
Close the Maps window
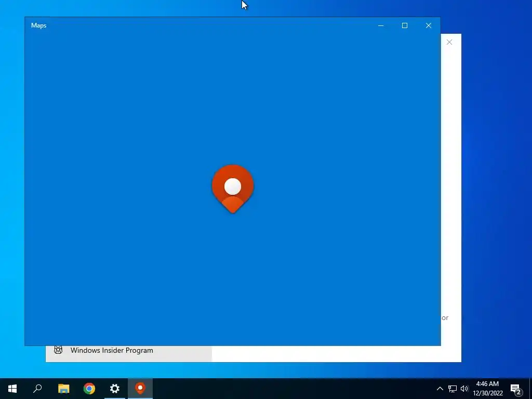click(429, 25)
